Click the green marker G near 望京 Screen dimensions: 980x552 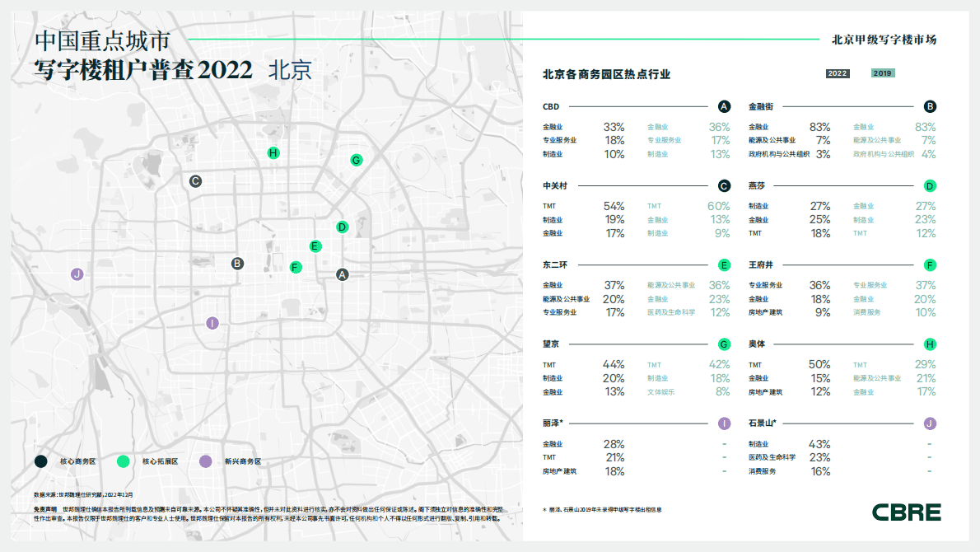356,161
